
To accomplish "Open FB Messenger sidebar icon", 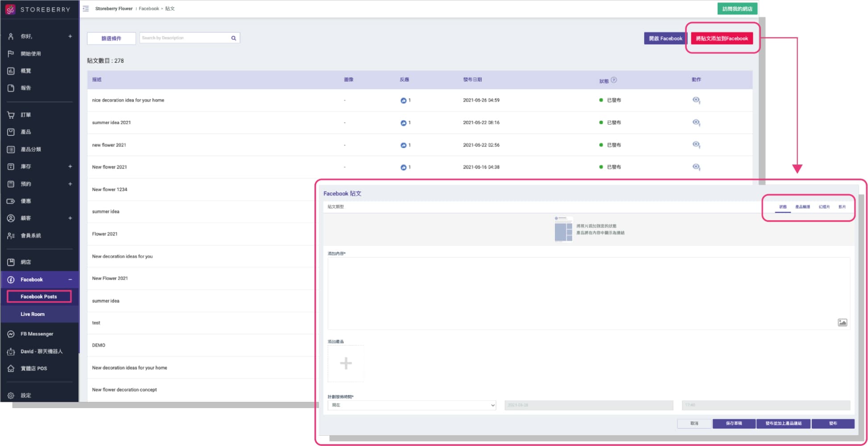I will click(x=11, y=334).
